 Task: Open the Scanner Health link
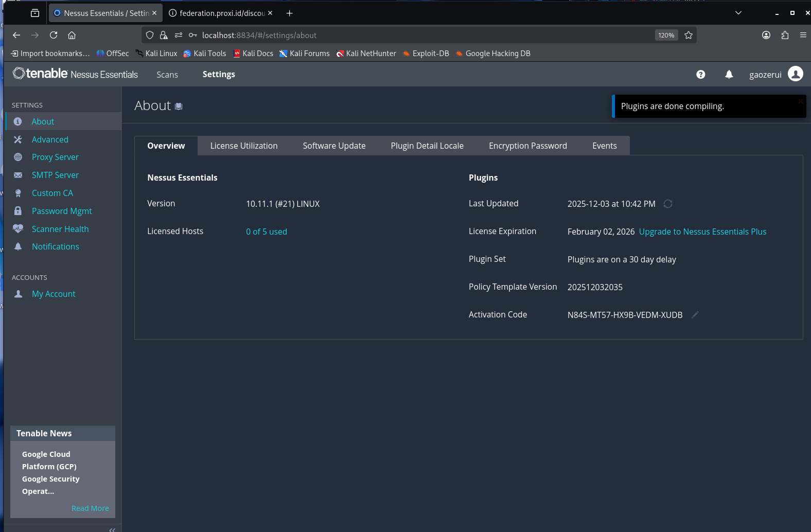[60, 229]
